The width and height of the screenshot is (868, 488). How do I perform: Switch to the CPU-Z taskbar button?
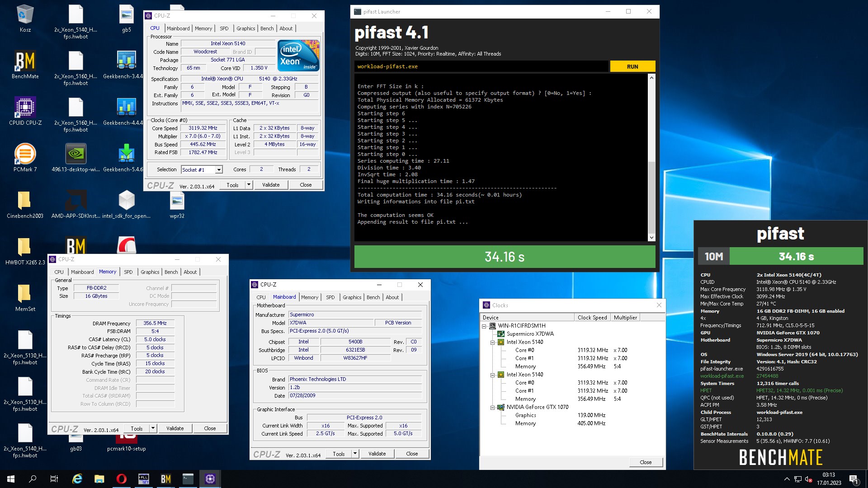coord(210,479)
